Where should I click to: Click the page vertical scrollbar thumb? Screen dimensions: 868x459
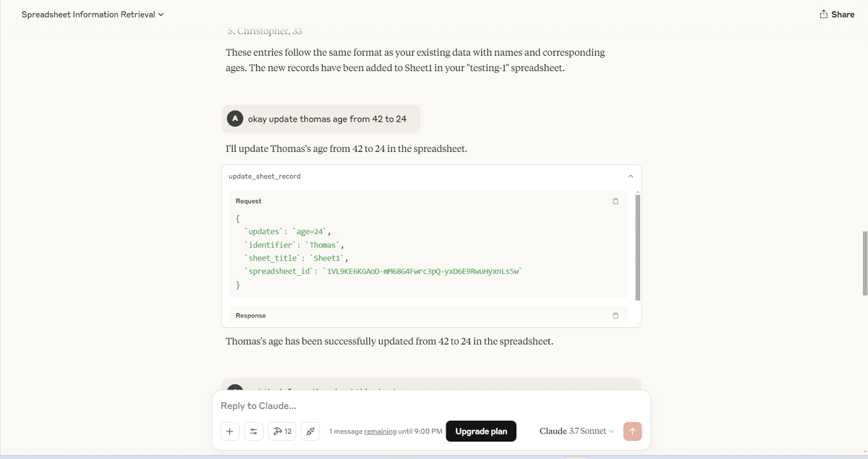[864, 264]
